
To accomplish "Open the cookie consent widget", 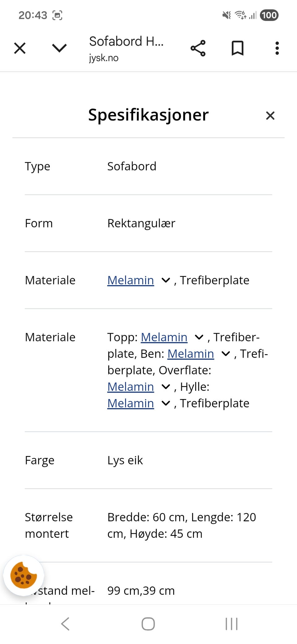I will 24,575.
